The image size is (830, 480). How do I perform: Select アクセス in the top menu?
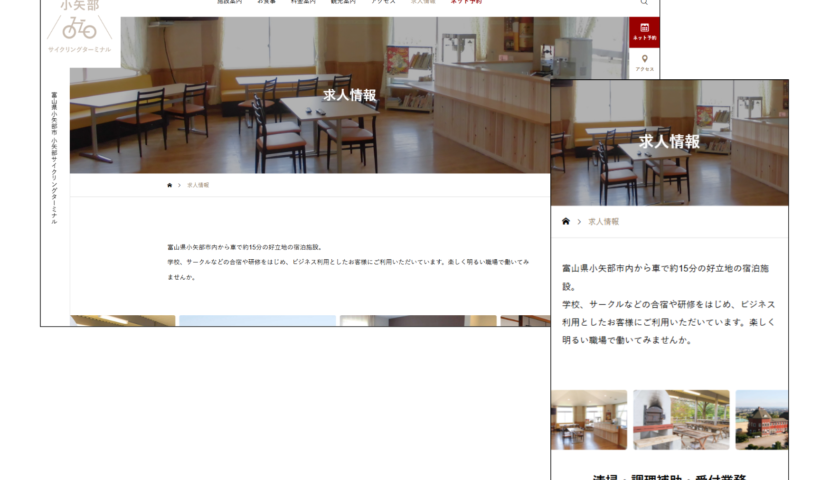(x=383, y=2)
